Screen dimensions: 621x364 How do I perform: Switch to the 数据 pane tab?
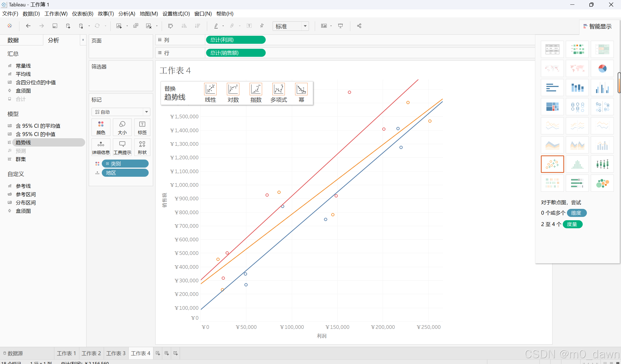13,40
